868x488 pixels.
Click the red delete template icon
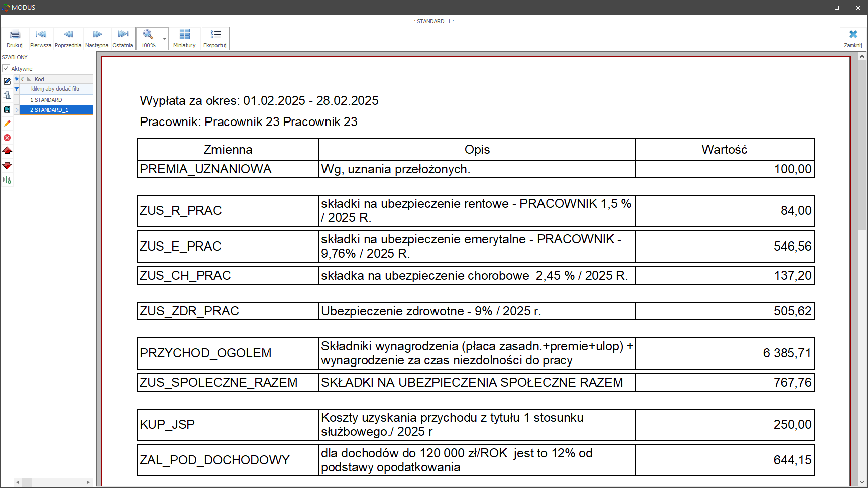(7, 138)
